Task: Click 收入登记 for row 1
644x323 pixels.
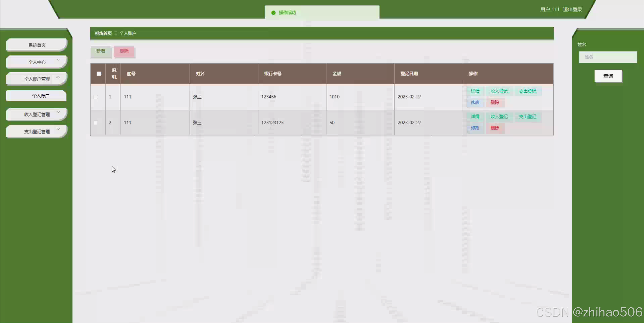Action: 499,91
